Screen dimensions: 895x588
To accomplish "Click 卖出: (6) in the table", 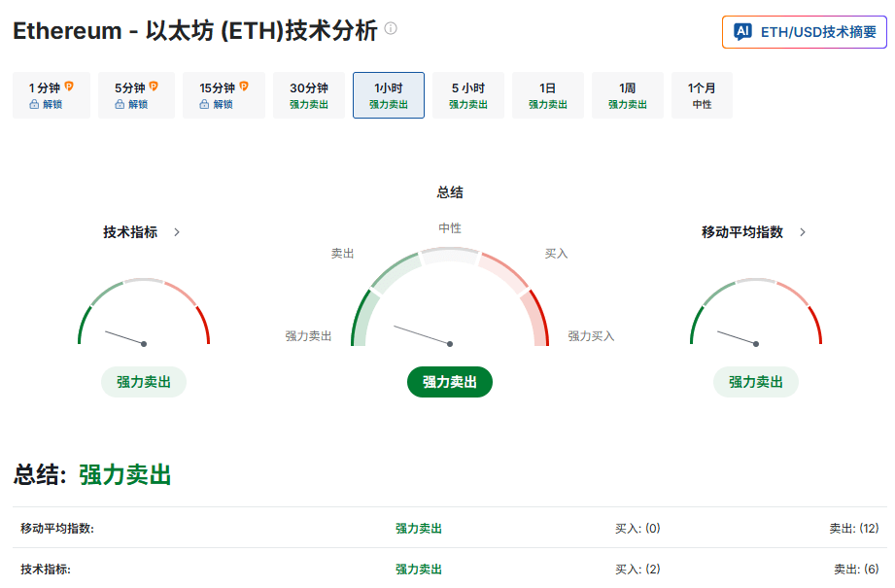I will (x=856, y=570).
